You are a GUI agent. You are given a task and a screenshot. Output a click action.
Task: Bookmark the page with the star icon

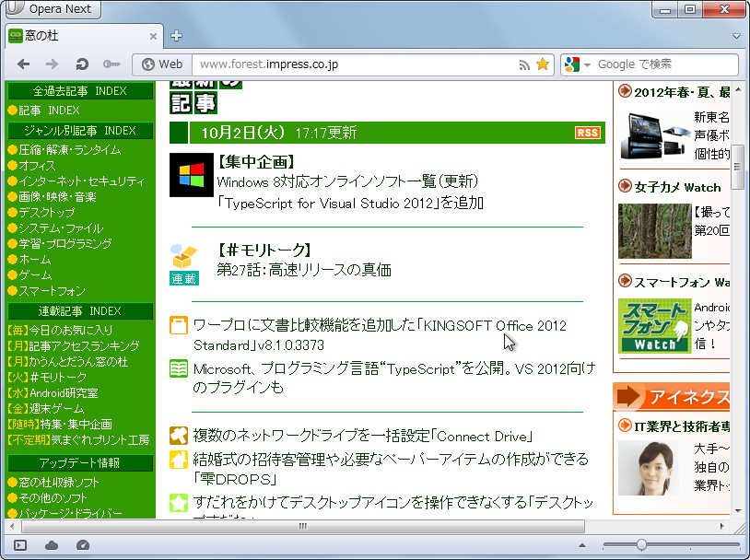pos(542,64)
